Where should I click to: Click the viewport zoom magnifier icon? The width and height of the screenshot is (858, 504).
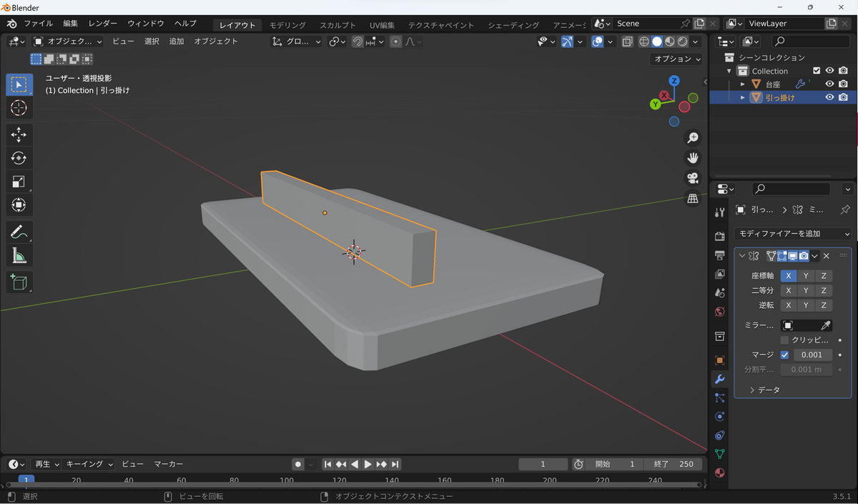click(692, 138)
